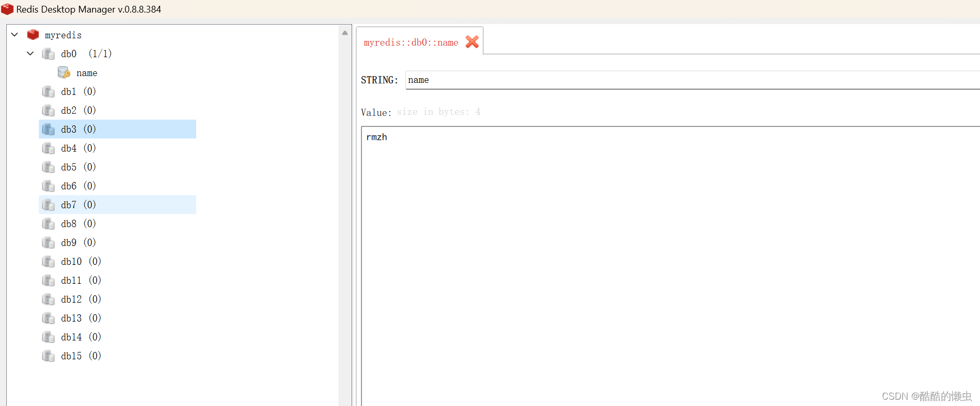Select db5 (0) in the tree
The image size is (980, 406).
coord(78,167)
